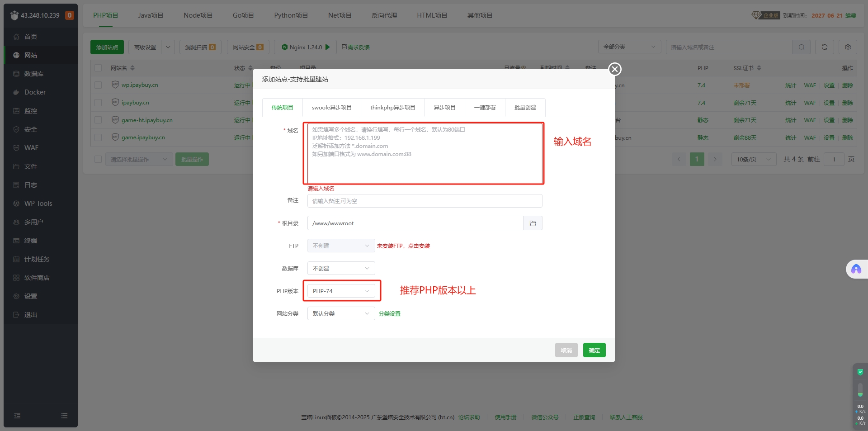The image size is (868, 431).
Task: Collapse sidebar using bottom-left menu icon
Action: tap(17, 416)
